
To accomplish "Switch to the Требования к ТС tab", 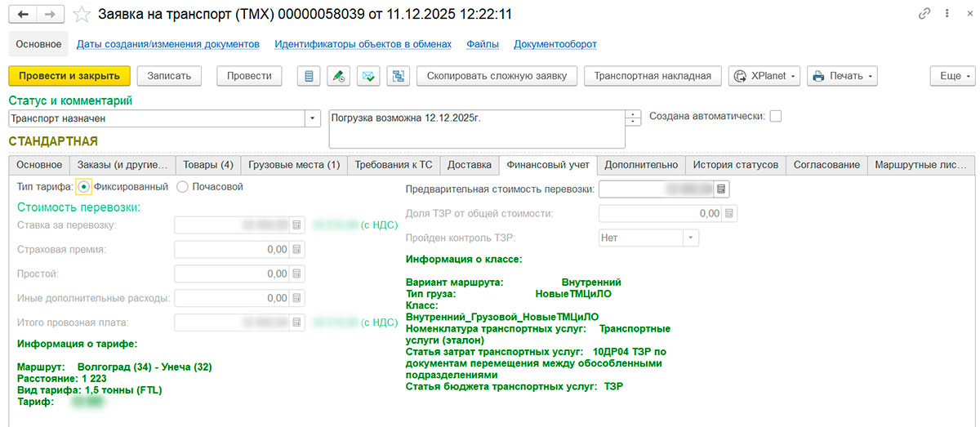I will tap(393, 165).
